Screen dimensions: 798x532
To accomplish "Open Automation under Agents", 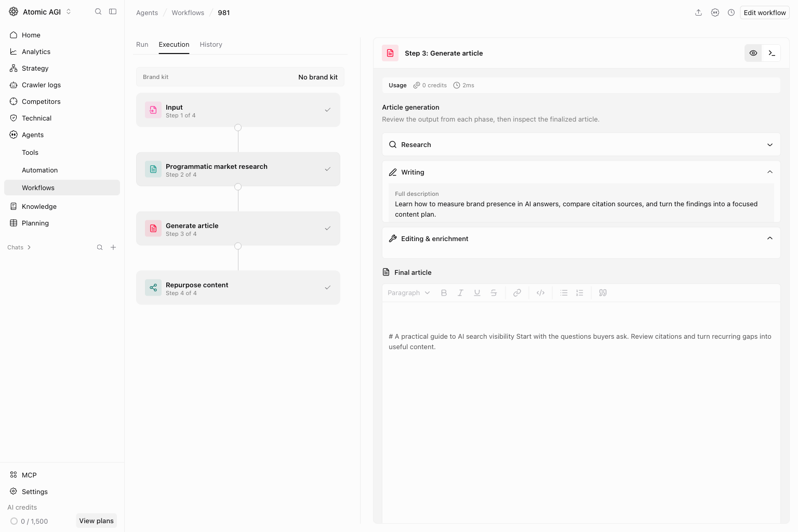I will pyautogui.click(x=62, y=170).
